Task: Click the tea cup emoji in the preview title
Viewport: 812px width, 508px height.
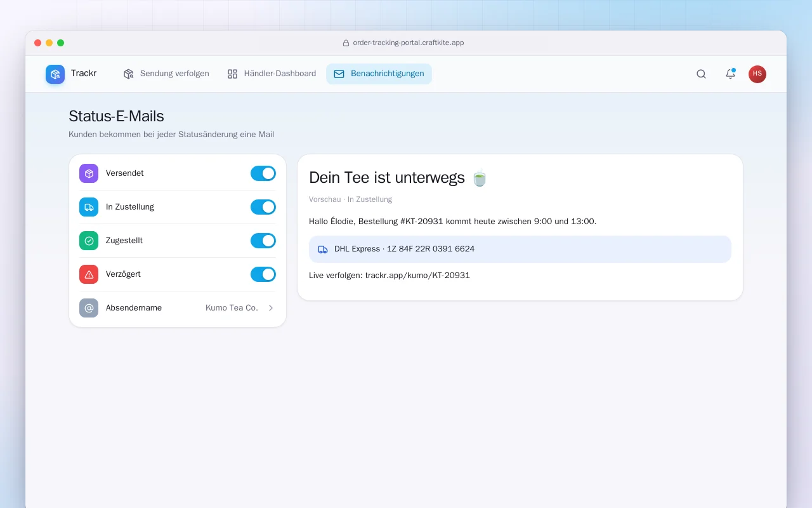Action: click(x=480, y=178)
